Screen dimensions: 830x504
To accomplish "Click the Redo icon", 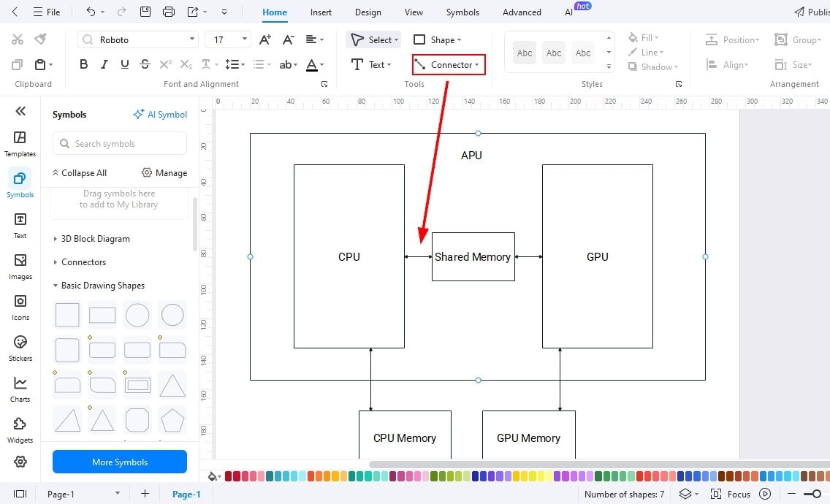I will [x=121, y=12].
